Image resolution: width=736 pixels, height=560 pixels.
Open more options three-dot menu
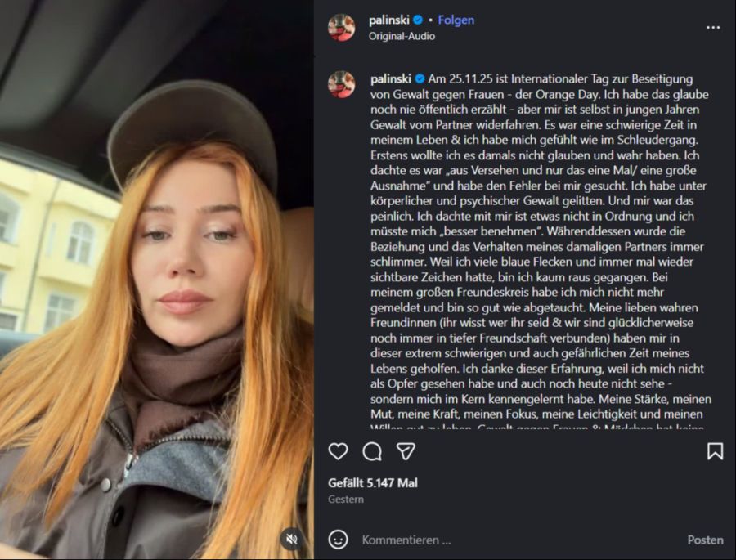point(713,27)
